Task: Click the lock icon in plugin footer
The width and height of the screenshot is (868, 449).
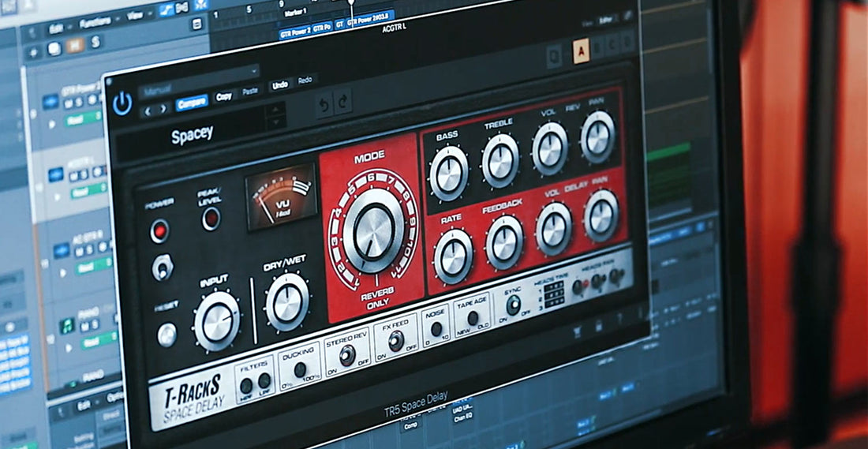Action: (598, 326)
